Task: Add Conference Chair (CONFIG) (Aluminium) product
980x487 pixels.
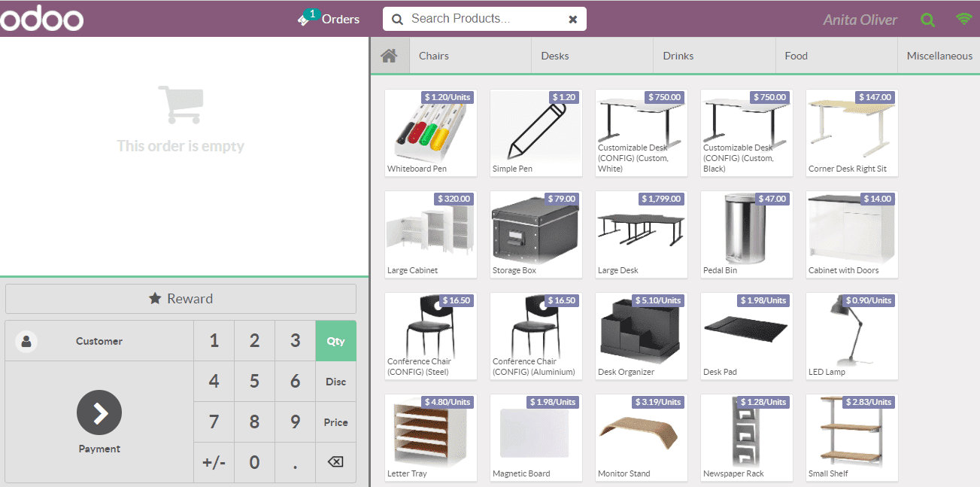Action: tap(536, 336)
